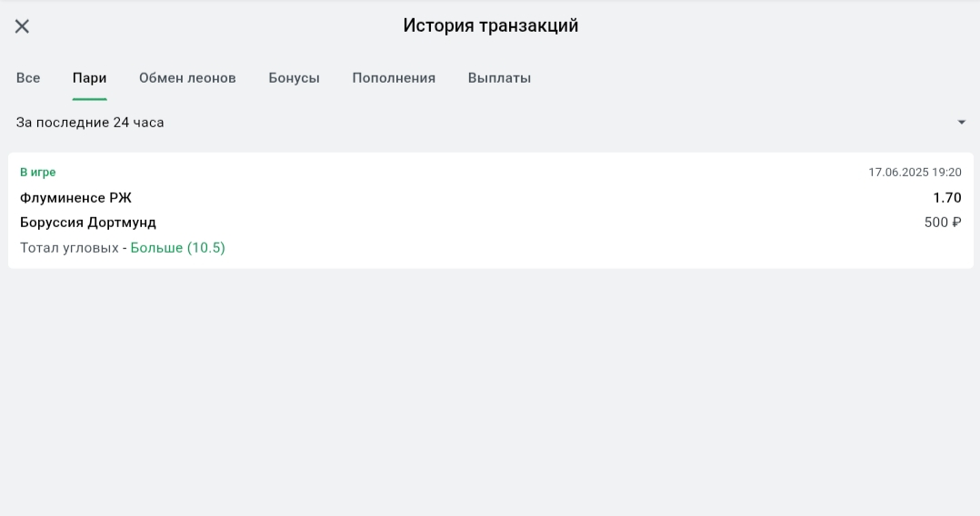
Task: Open the Обмен леонов tab
Action: point(187,78)
